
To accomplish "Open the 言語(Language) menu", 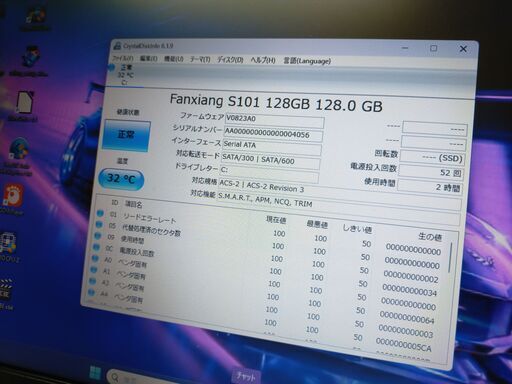I will [307, 61].
